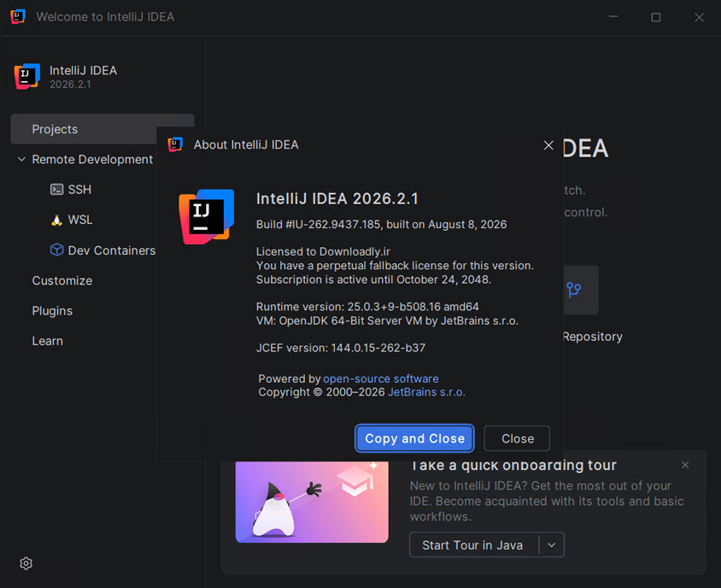Click the sidebar version number 2026.2.1
Viewport: 721px width, 588px height.
[70, 85]
